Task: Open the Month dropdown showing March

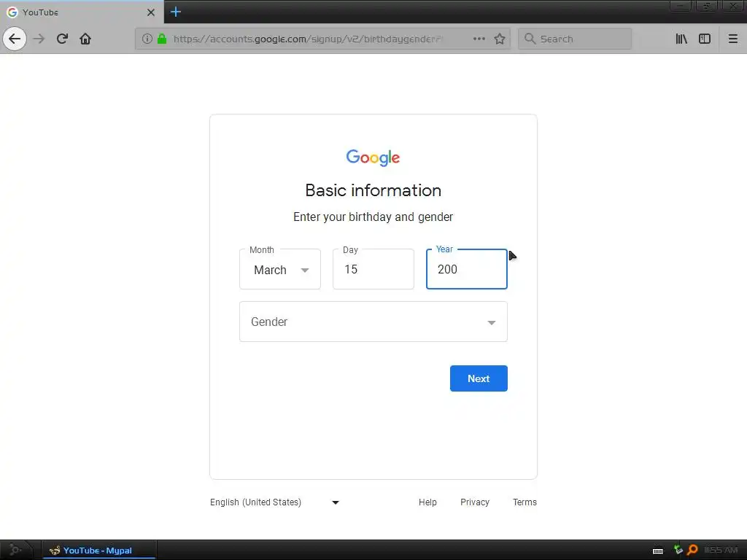Action: pos(280,269)
